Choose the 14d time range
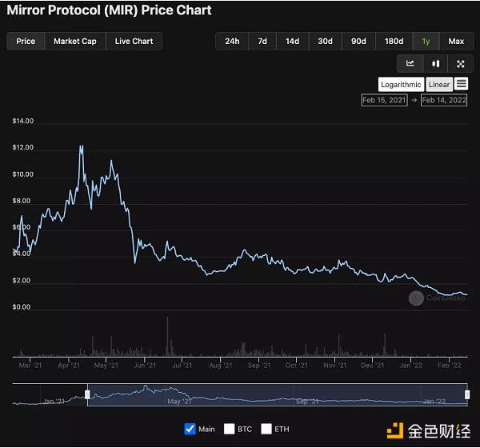480x448 pixels. coord(292,41)
